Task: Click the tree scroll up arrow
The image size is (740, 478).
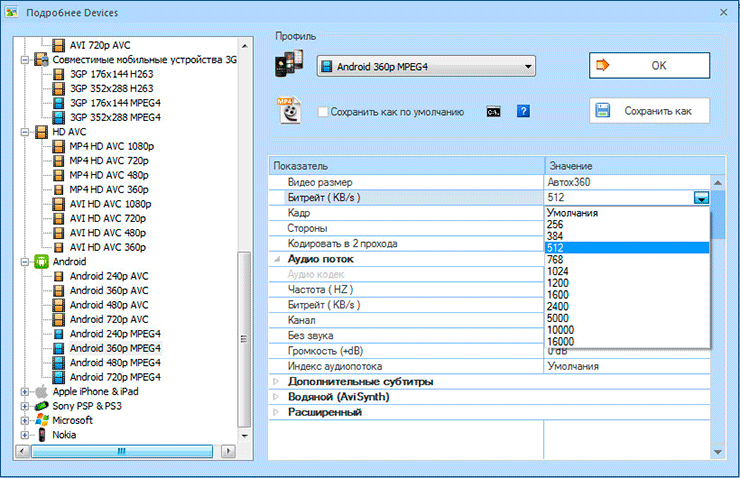Action: 244,46
